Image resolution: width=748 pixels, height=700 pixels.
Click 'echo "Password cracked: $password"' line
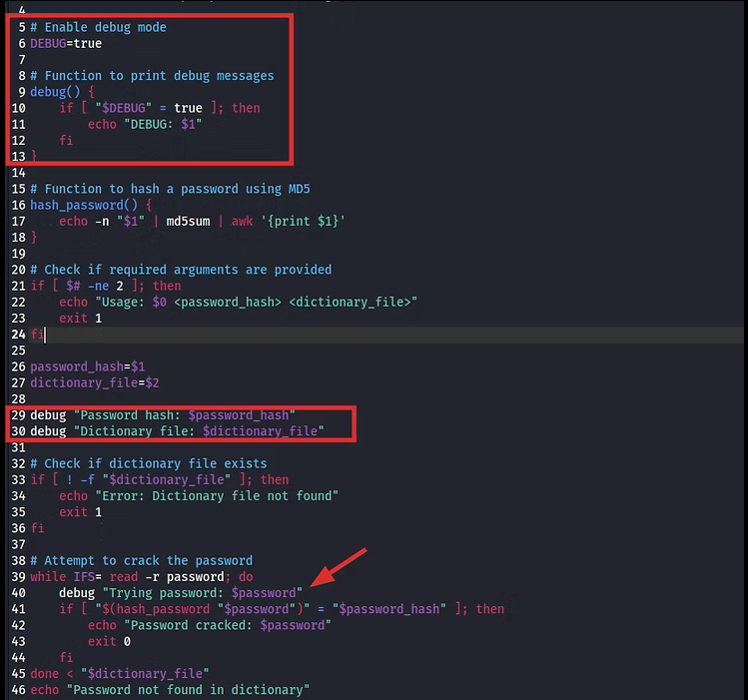pos(210,625)
